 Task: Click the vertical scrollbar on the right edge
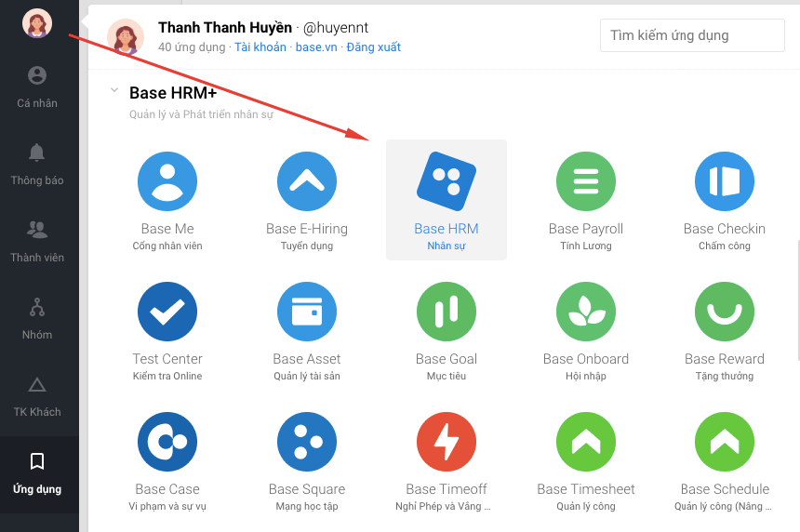point(797,299)
